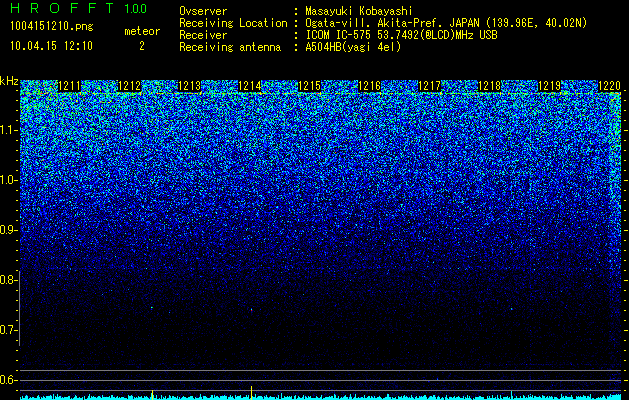Click the meteor echo dot just after 1214
The width and height of the screenshot is (629, 400).
(x=252, y=309)
